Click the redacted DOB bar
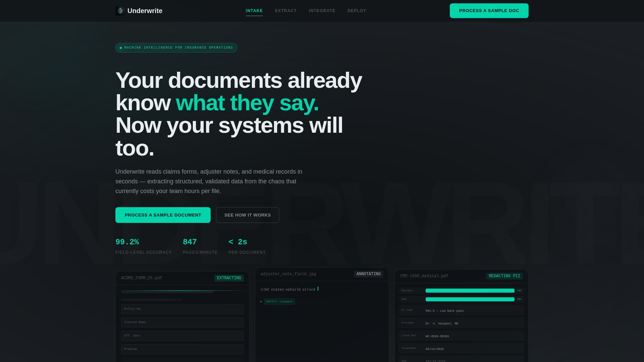Viewport: 644px width, 362px height. point(470,299)
